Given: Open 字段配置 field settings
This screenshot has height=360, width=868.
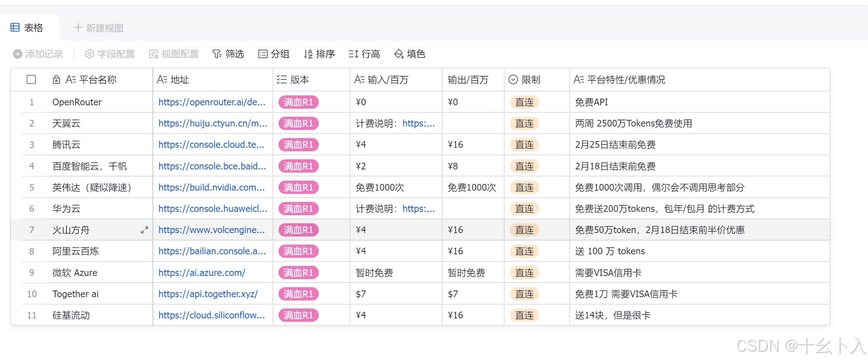Looking at the screenshot, I should [110, 54].
